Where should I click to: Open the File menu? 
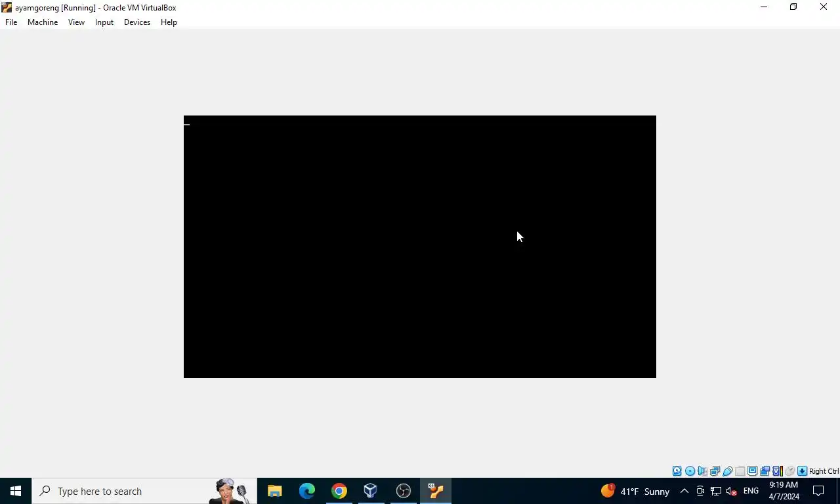pyautogui.click(x=11, y=22)
